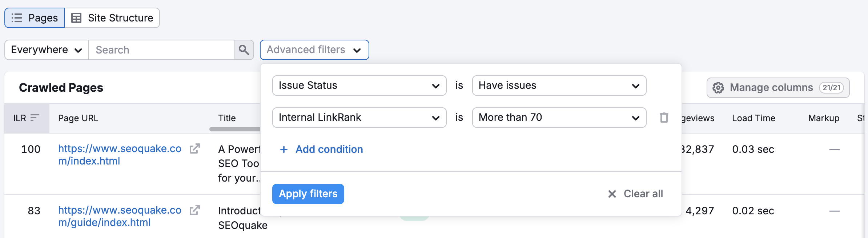Screen dimensions: 868x238
Task: Open guide/index.html via external link icon
Action: (x=195, y=210)
